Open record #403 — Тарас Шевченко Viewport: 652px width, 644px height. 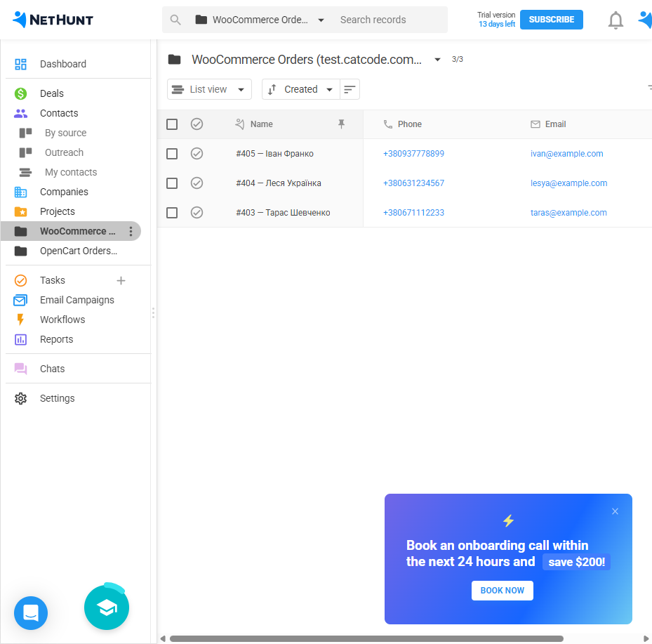tap(283, 213)
